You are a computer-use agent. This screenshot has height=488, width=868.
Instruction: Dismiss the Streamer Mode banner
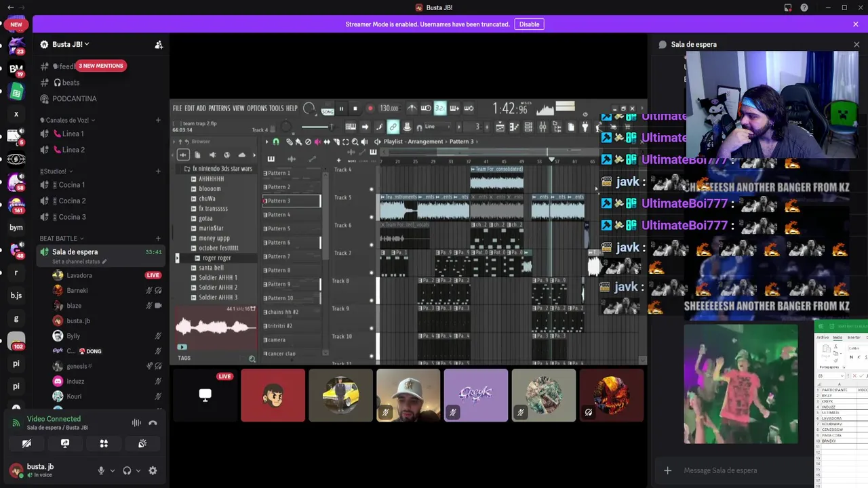click(856, 24)
